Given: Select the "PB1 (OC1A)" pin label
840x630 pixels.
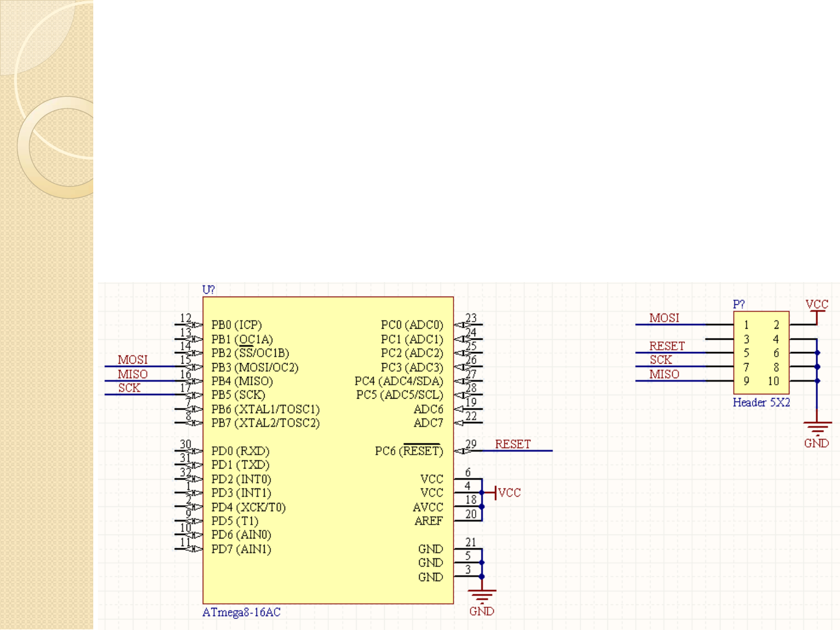Looking at the screenshot, I should pos(242,339).
